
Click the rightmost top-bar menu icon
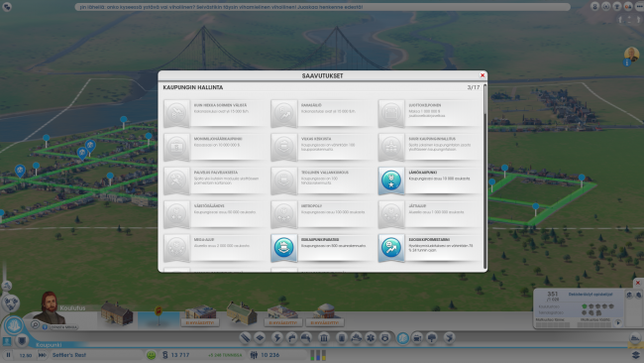tap(639, 7)
